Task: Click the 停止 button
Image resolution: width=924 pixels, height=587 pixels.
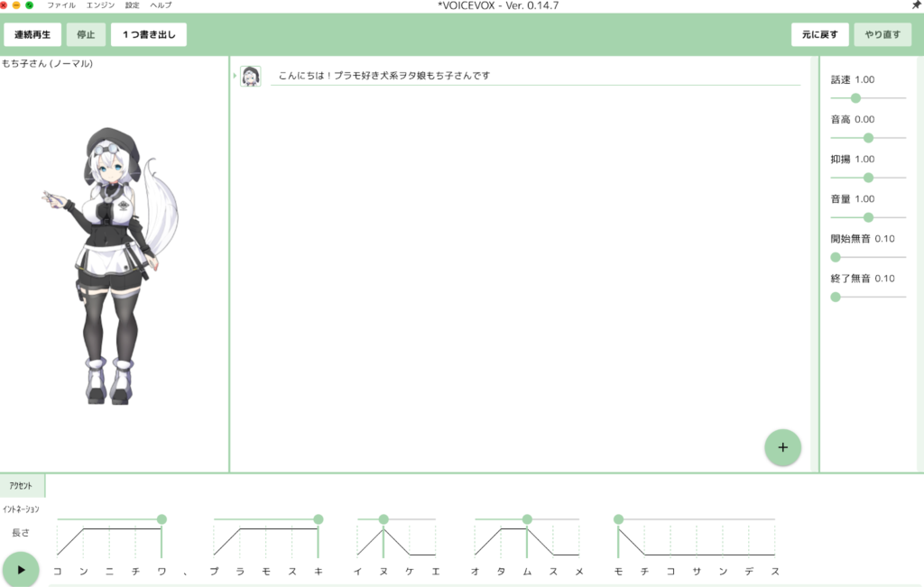Action: point(86,35)
